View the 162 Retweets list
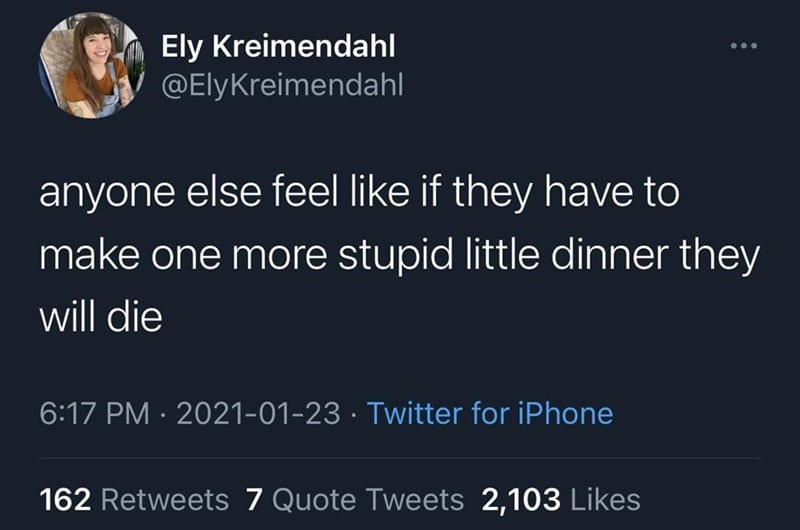The height and width of the screenshot is (530, 800). (134, 499)
